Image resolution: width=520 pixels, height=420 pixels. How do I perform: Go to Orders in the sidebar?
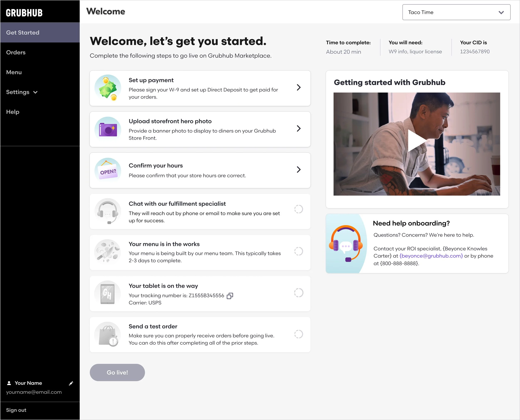click(x=16, y=53)
